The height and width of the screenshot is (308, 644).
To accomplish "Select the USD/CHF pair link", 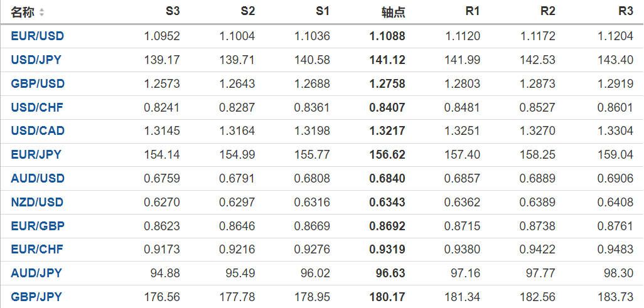I will 37,108.
